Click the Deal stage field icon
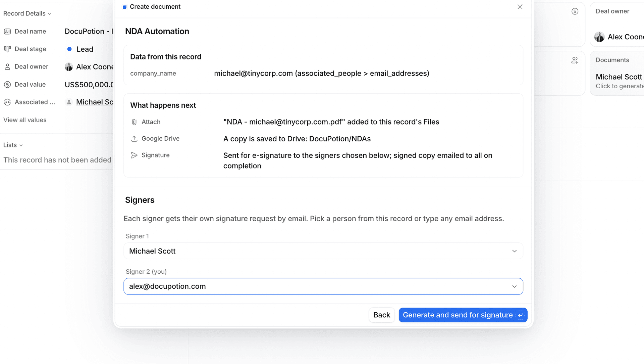644x364 pixels. [7, 49]
